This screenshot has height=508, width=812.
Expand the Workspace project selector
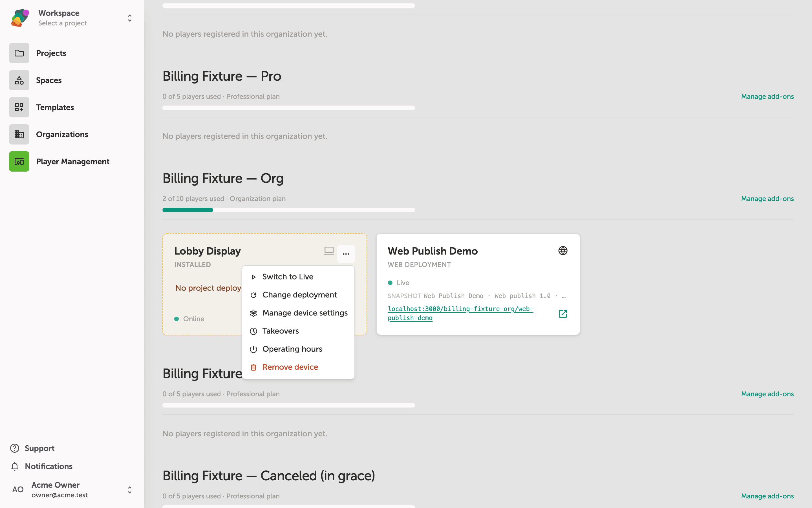pyautogui.click(x=129, y=18)
